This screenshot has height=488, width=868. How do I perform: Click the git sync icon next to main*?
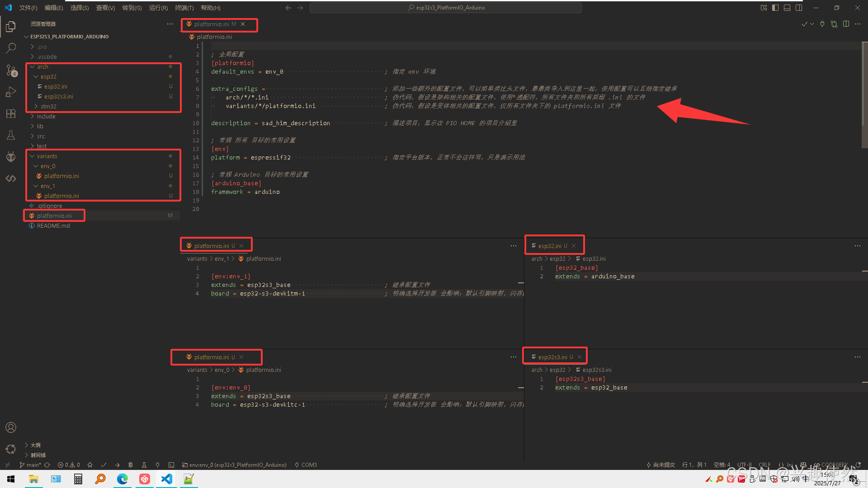click(47, 465)
